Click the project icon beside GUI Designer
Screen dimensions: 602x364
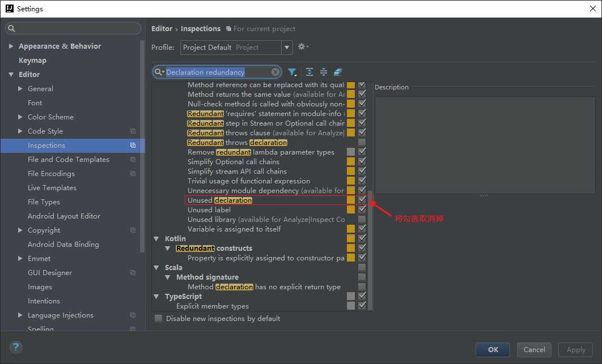pyautogui.click(x=133, y=273)
